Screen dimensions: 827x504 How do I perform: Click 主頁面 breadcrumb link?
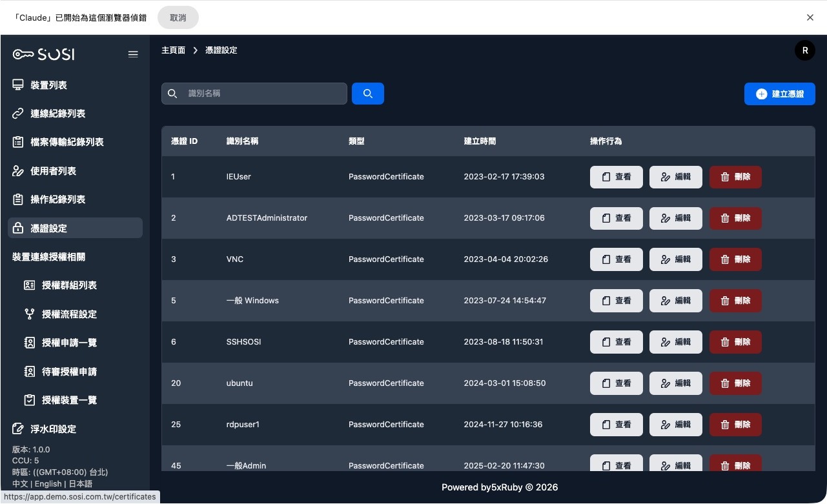[x=173, y=50]
